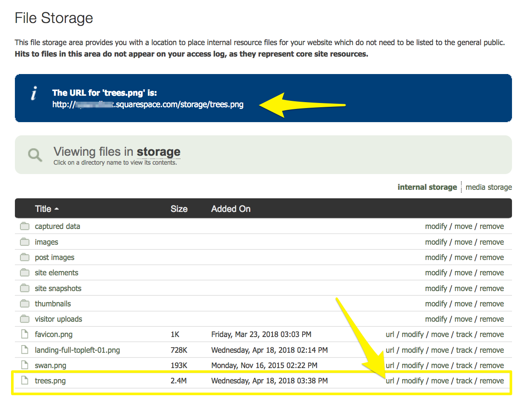Viewport: 532px width, 400px height.
Task: Switch to the media storage tab
Action: pyautogui.click(x=489, y=187)
